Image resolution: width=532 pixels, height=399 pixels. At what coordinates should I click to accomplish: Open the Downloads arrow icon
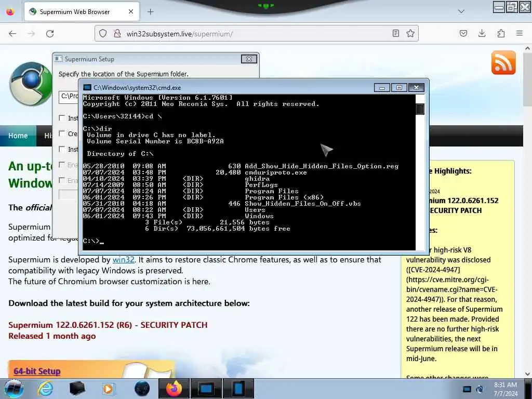[x=482, y=33]
